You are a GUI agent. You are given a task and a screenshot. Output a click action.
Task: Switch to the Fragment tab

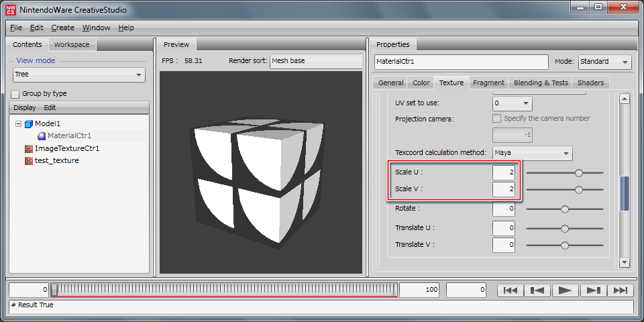488,83
